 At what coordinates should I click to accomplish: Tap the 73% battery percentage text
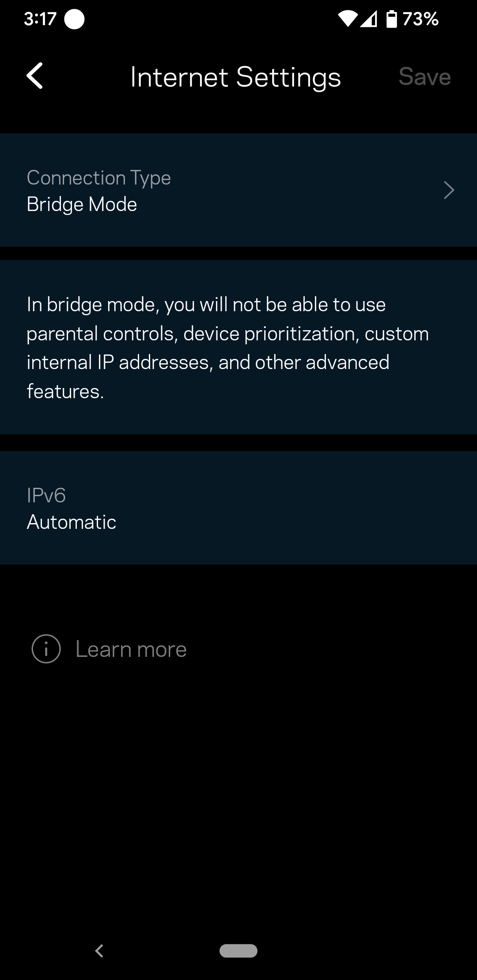click(420, 19)
